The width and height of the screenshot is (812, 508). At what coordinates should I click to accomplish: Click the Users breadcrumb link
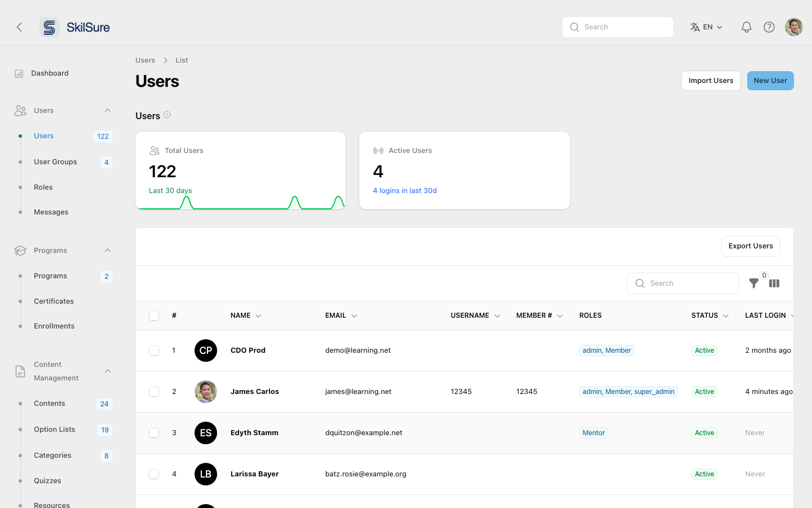(x=145, y=60)
